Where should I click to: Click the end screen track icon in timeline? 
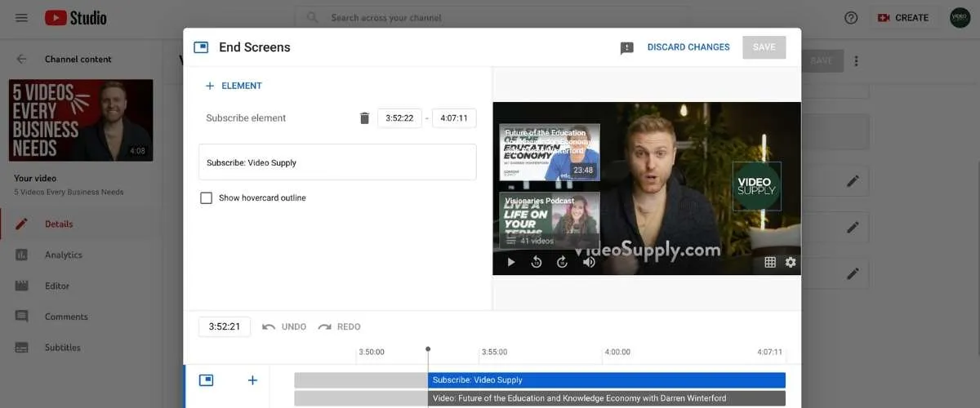[x=206, y=380]
